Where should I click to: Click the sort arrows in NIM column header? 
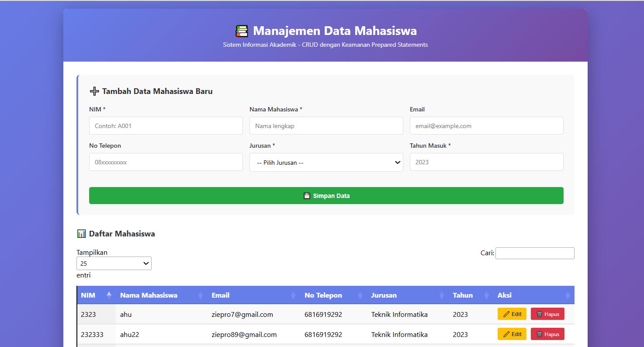coord(109,295)
